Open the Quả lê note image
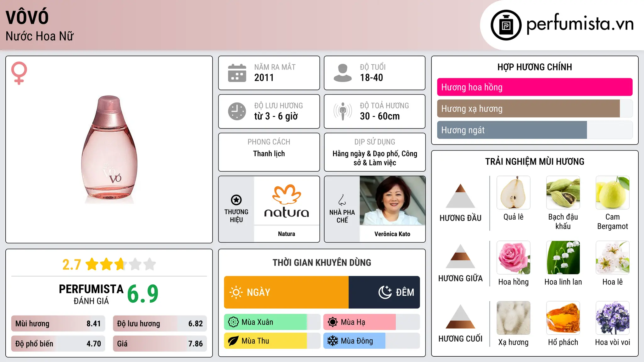644x362 pixels. pos(514,193)
